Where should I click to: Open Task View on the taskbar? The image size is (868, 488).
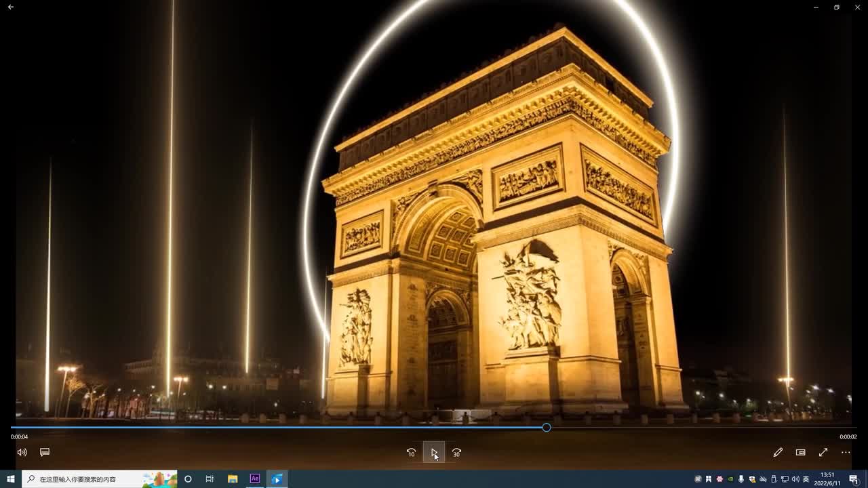(210, 479)
